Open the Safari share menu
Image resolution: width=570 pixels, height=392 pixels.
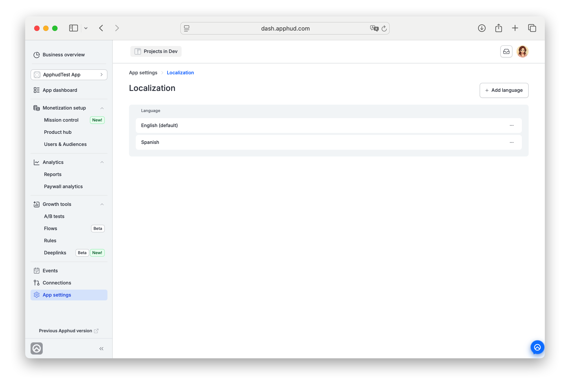[x=499, y=28]
